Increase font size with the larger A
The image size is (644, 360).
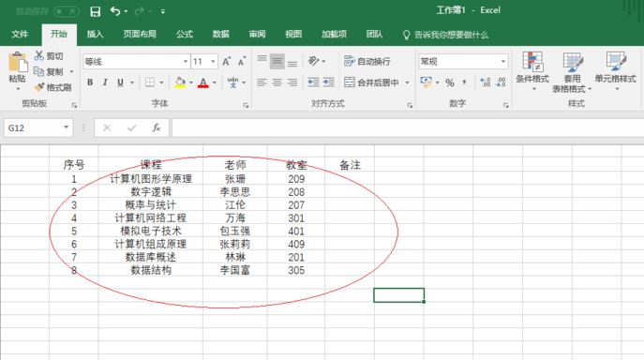[x=226, y=62]
